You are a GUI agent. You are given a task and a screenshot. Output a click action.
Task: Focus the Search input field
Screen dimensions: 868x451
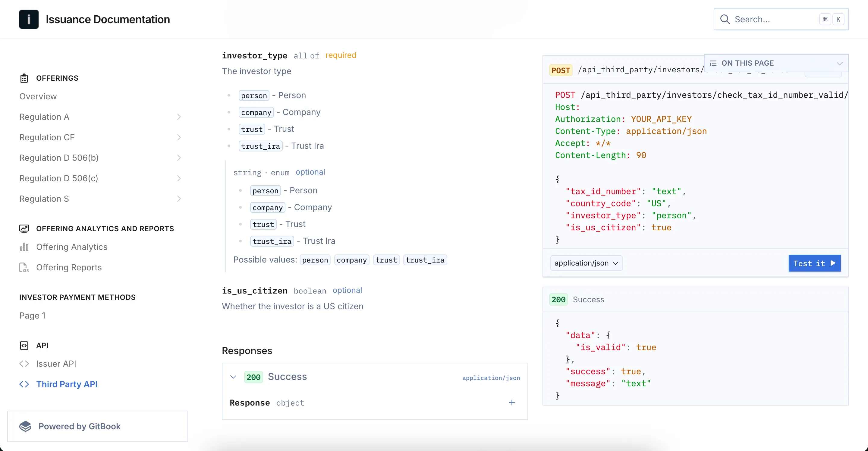pos(781,19)
